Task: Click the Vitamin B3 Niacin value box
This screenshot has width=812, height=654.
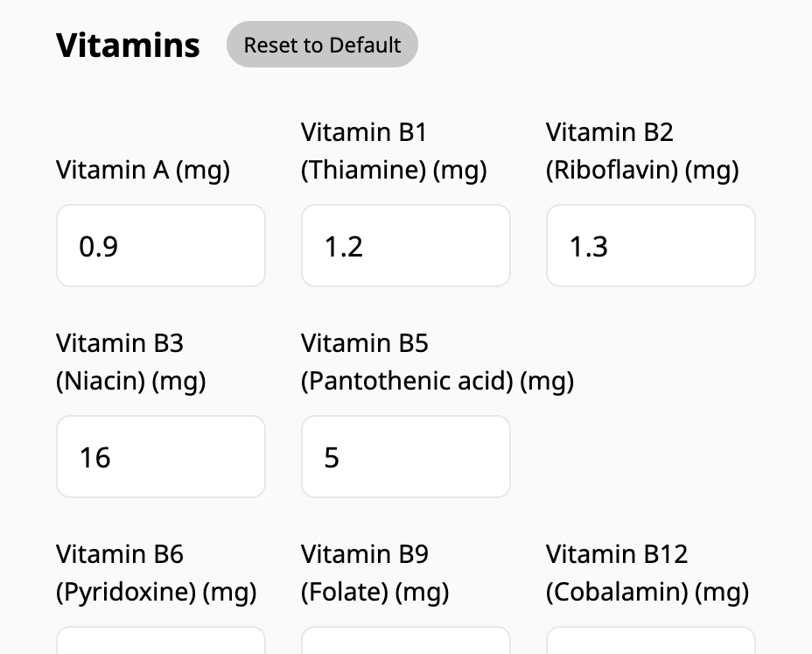Action: point(160,456)
